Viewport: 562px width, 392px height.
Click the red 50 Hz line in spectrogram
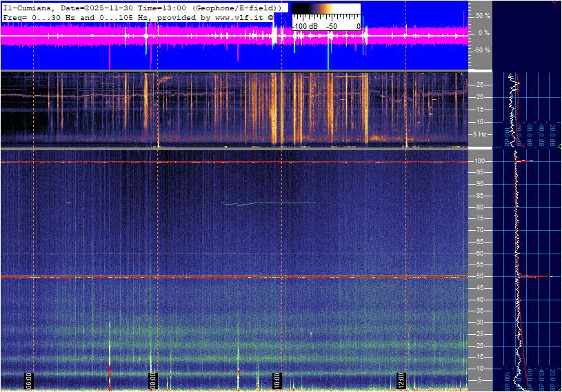[207, 277]
